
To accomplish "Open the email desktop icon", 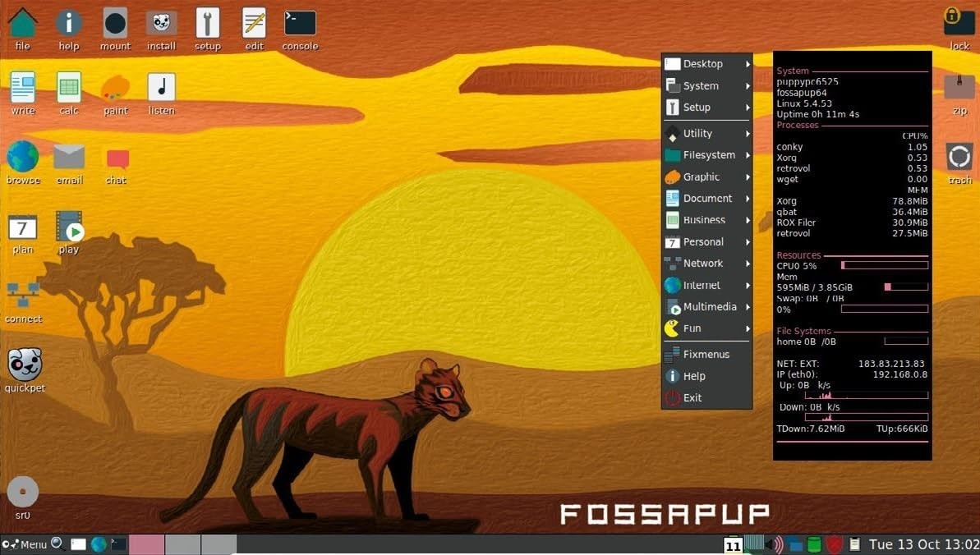I will [x=69, y=157].
